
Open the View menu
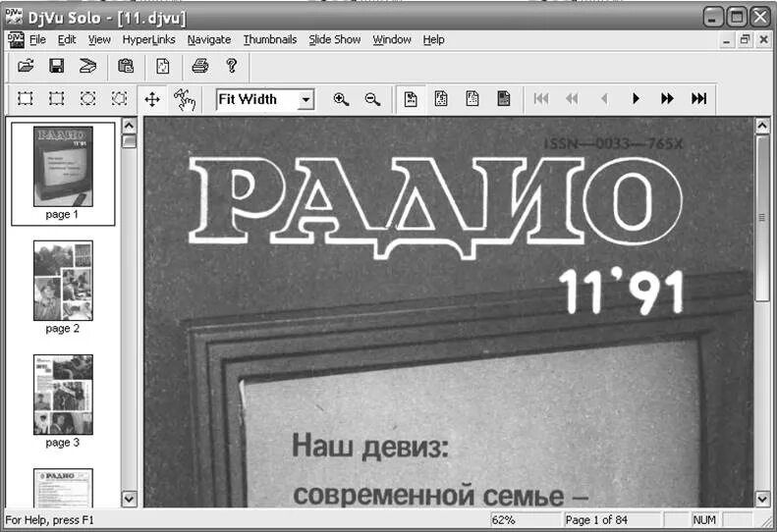point(99,39)
